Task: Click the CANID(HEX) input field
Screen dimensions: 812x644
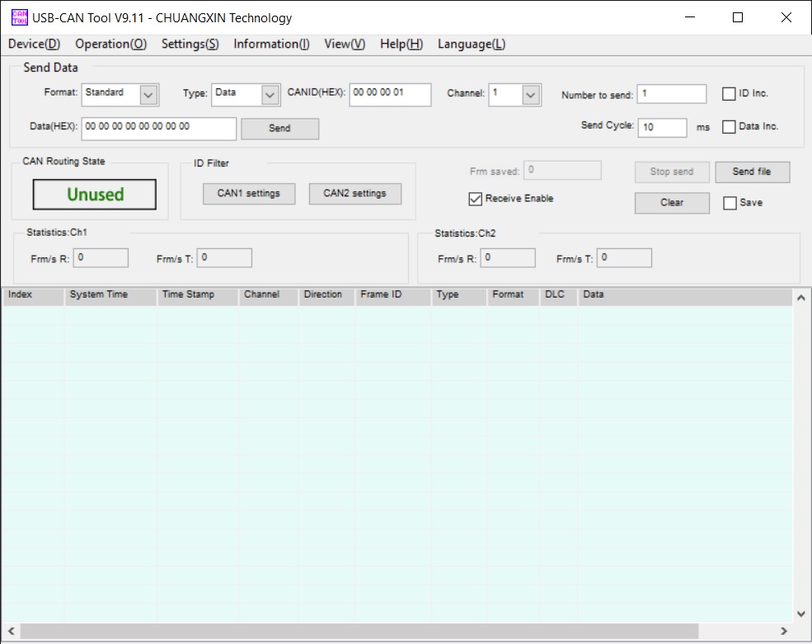Action: (x=389, y=95)
